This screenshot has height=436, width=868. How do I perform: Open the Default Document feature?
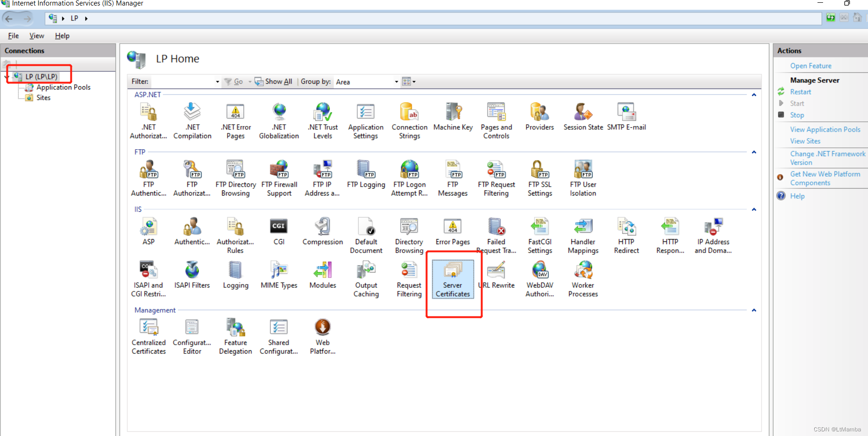366,236
